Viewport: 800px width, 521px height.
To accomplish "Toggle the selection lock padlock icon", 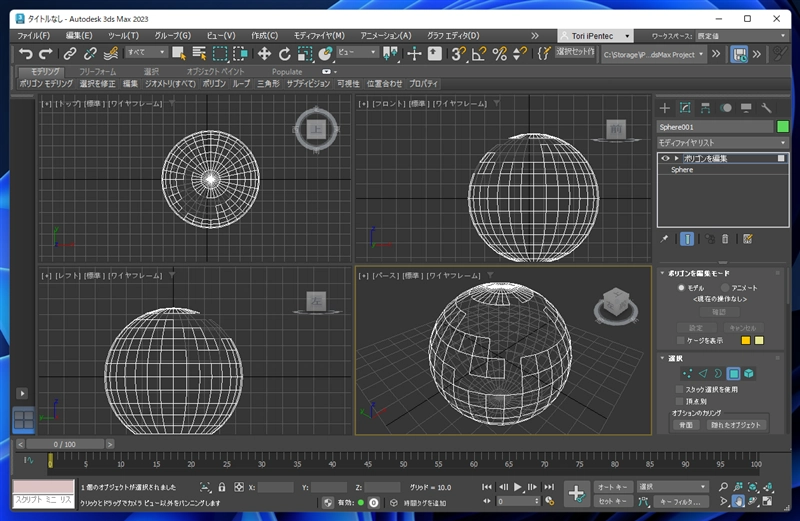I will (x=221, y=487).
